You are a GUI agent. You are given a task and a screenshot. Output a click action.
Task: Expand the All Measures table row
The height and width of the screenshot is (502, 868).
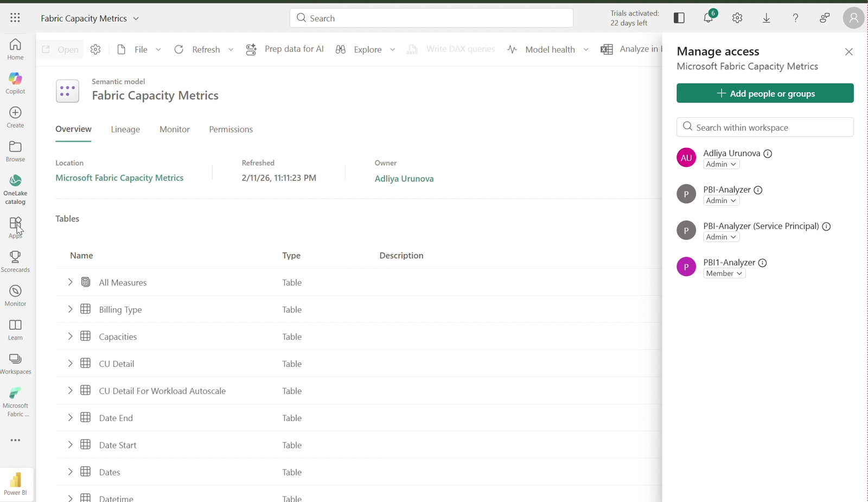coord(70,282)
